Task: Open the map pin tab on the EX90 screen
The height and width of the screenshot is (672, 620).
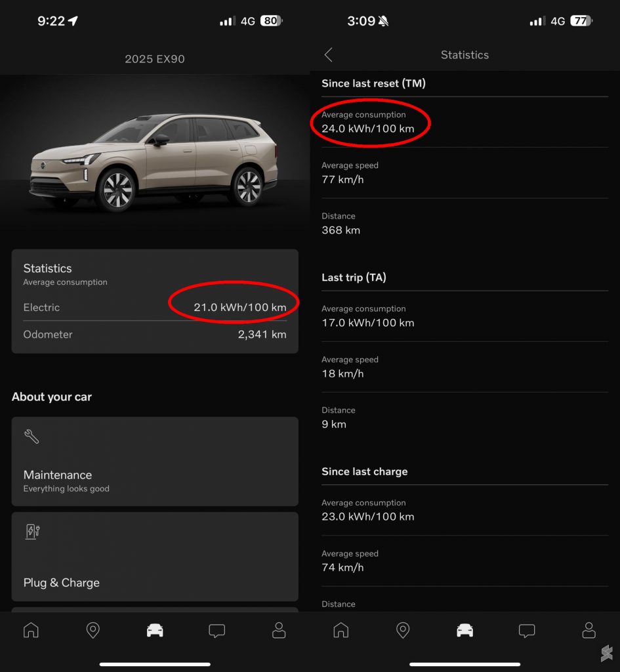Action: (x=93, y=631)
